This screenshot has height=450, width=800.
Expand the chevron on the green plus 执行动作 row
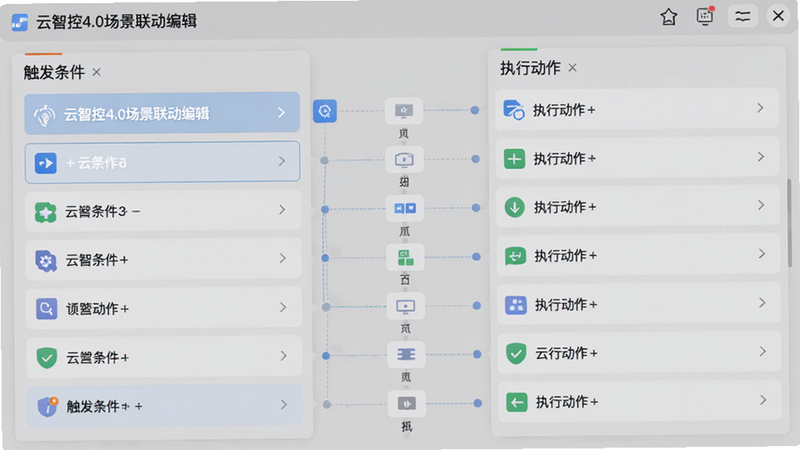(x=761, y=157)
